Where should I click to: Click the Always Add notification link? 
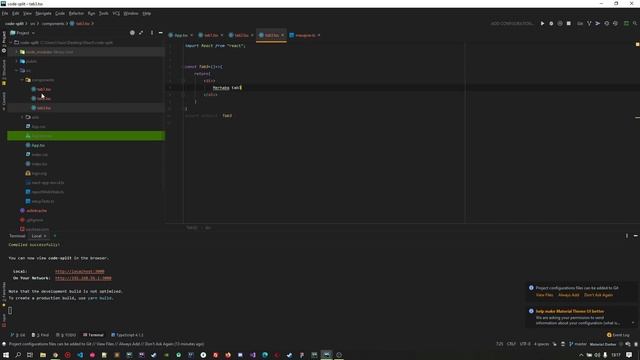[x=569, y=295]
